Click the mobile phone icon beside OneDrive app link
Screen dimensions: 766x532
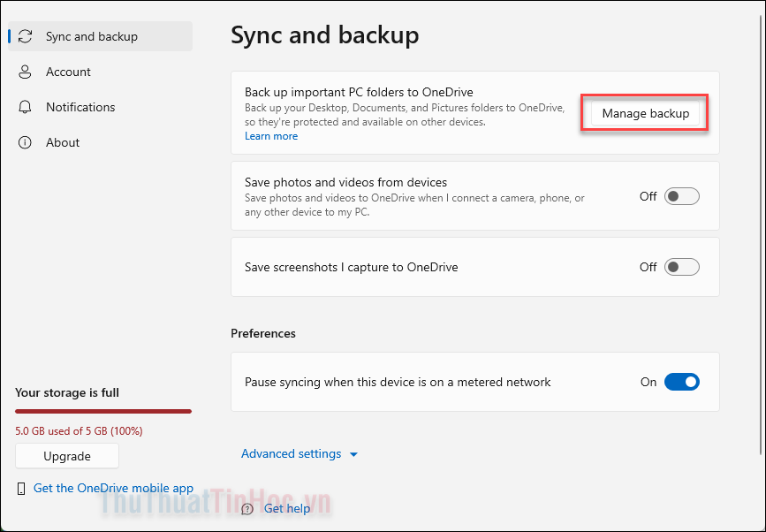pos(21,488)
